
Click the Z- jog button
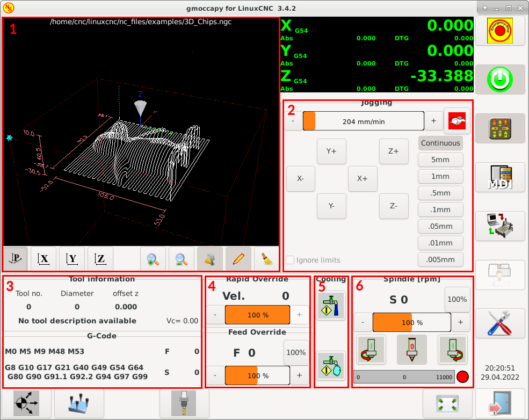click(x=394, y=206)
